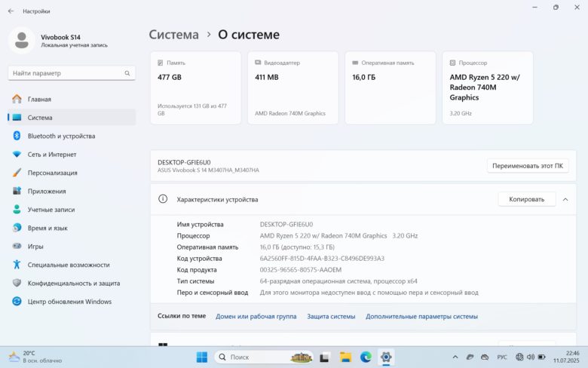Click the Время и язык globe icon
This screenshot has width=588, height=368.
(17, 228)
